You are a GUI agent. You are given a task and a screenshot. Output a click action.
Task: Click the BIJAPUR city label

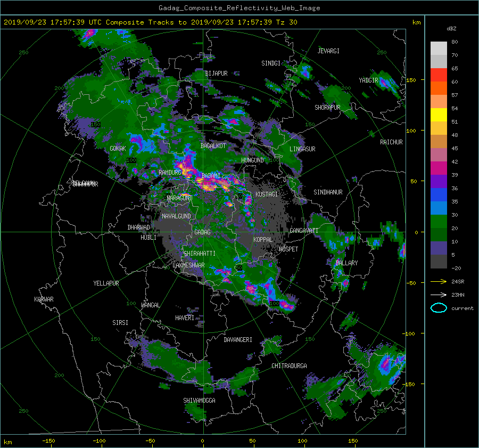(x=216, y=74)
